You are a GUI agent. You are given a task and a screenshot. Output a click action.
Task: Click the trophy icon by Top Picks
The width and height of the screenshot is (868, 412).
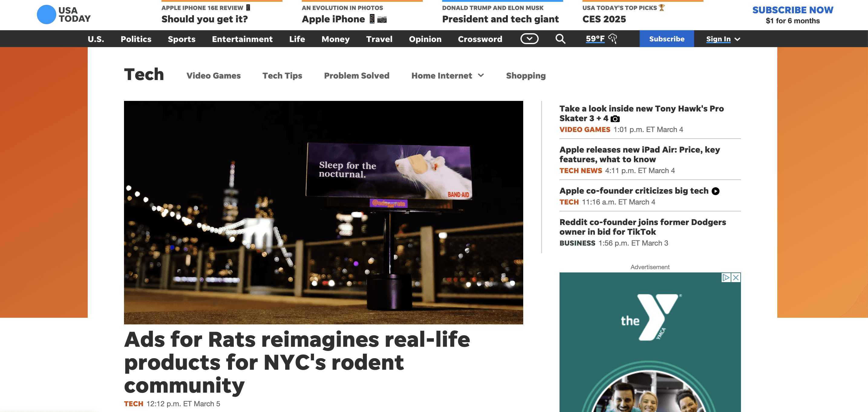pos(662,8)
